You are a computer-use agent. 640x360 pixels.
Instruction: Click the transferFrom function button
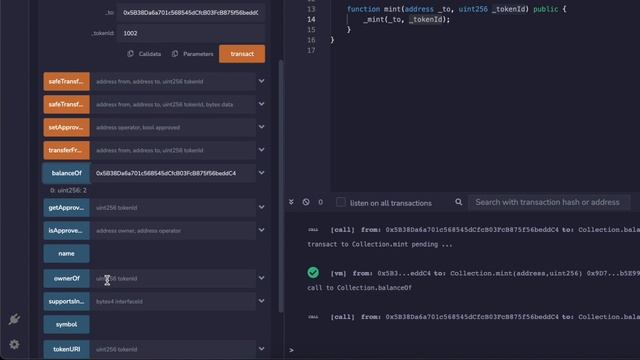pyautogui.click(x=67, y=150)
